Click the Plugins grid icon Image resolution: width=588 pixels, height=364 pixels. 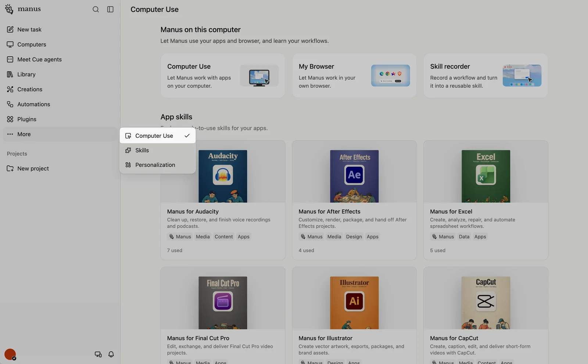point(10,119)
